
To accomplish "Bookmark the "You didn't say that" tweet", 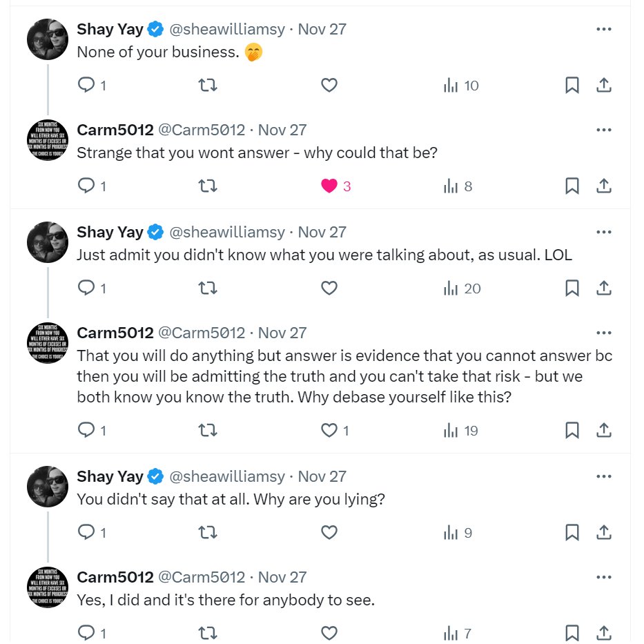I will (572, 532).
